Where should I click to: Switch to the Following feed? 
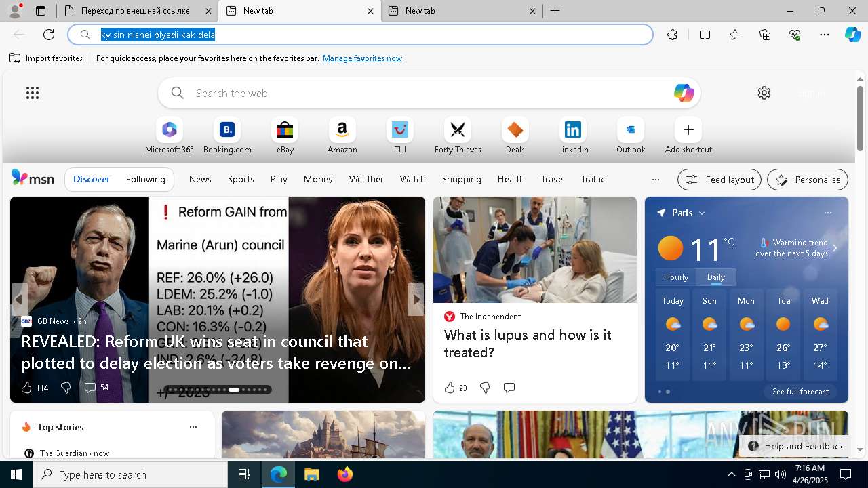point(145,179)
